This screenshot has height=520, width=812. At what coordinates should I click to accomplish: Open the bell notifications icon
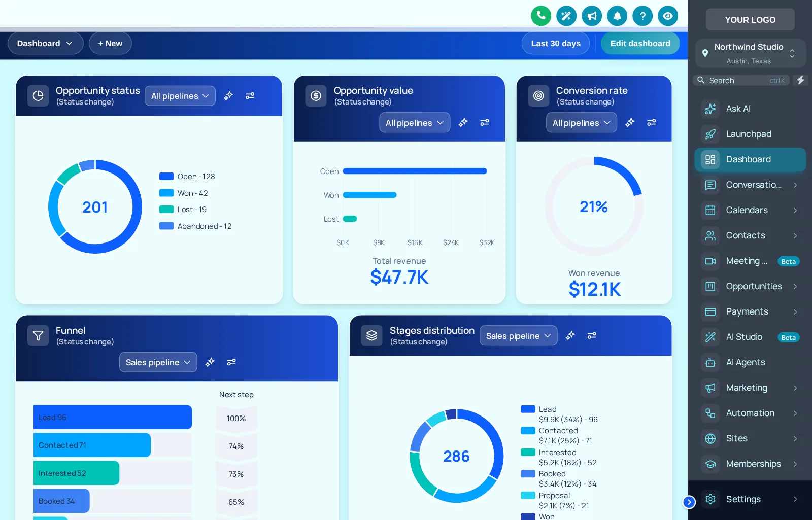click(x=617, y=16)
